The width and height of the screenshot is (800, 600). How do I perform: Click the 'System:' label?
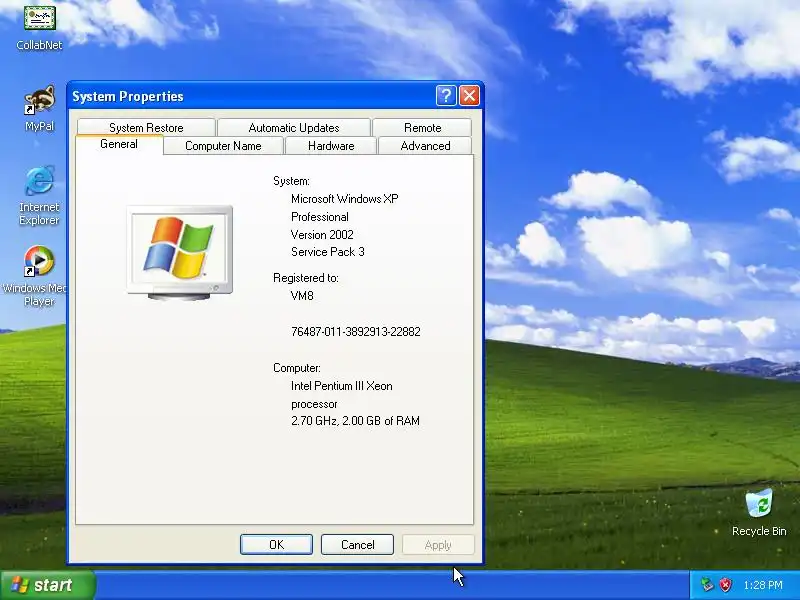[291, 181]
